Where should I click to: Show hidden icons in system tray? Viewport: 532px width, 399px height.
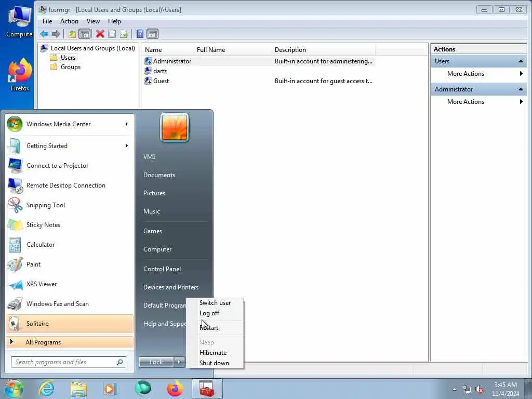(x=454, y=389)
